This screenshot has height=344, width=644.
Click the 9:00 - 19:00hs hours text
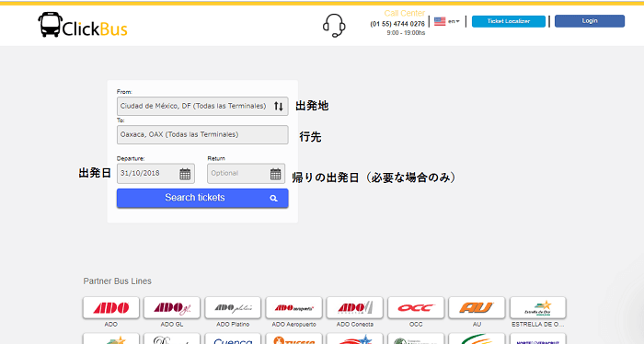(x=406, y=33)
